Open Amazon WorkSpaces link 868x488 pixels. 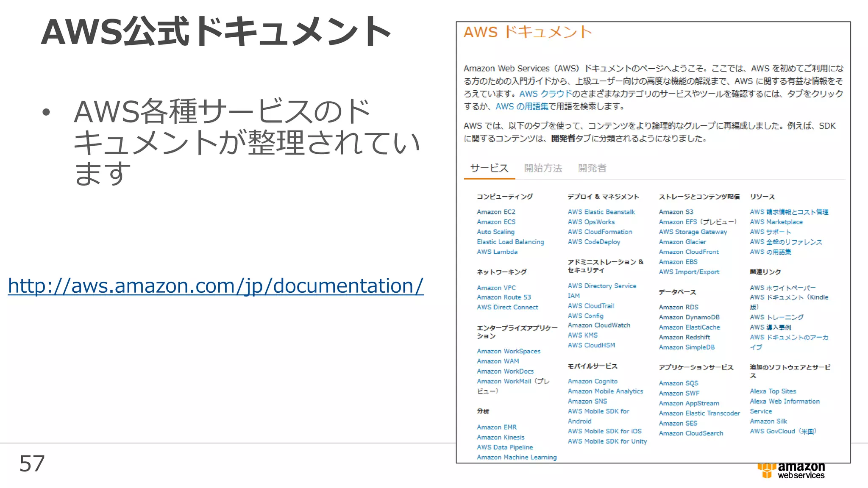[x=509, y=351]
